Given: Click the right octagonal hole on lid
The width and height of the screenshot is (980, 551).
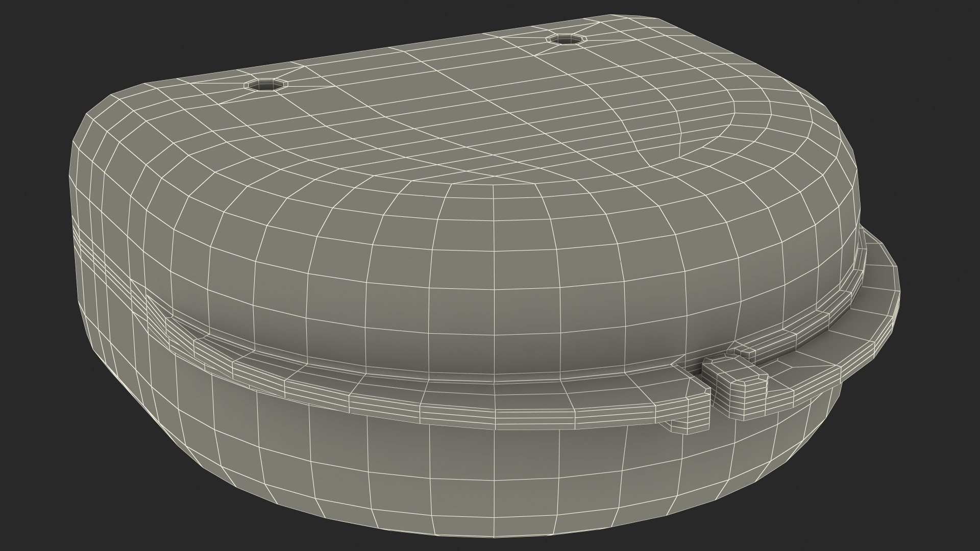Looking at the screenshot, I should [567, 38].
